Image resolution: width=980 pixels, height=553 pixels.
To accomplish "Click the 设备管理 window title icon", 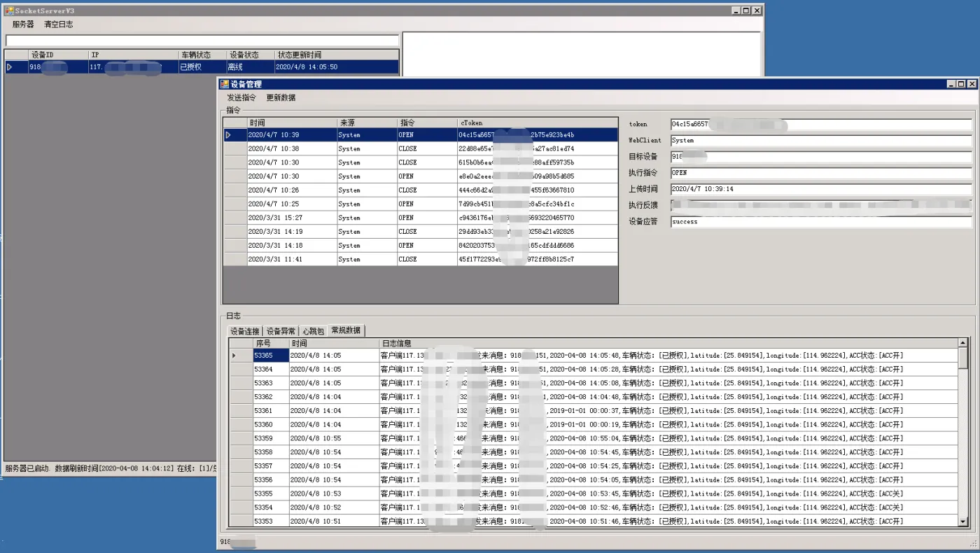I will pos(224,84).
